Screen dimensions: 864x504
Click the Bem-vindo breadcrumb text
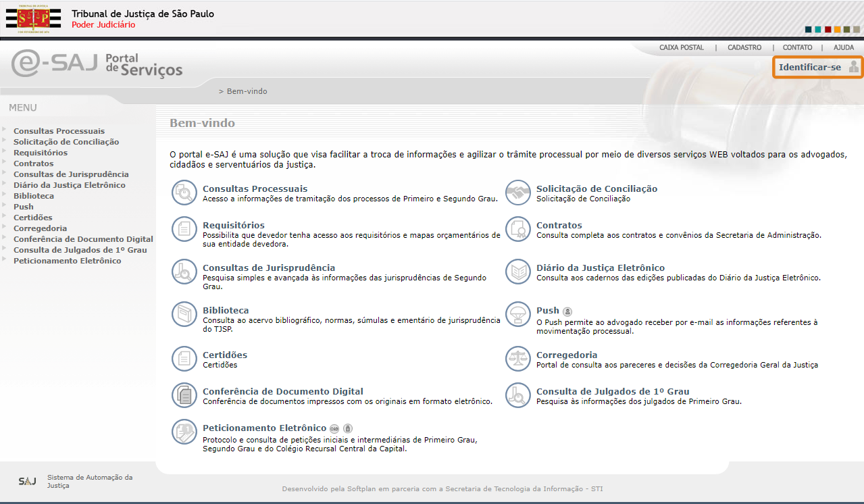pyautogui.click(x=248, y=91)
